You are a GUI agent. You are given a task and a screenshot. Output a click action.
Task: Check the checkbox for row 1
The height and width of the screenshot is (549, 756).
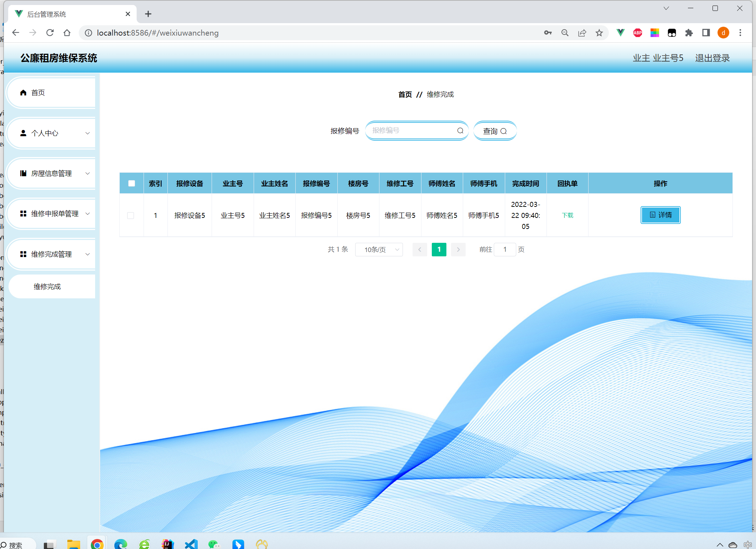[x=131, y=215]
